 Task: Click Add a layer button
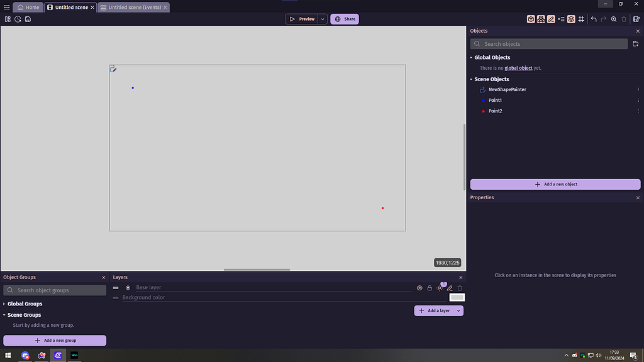coord(435,310)
